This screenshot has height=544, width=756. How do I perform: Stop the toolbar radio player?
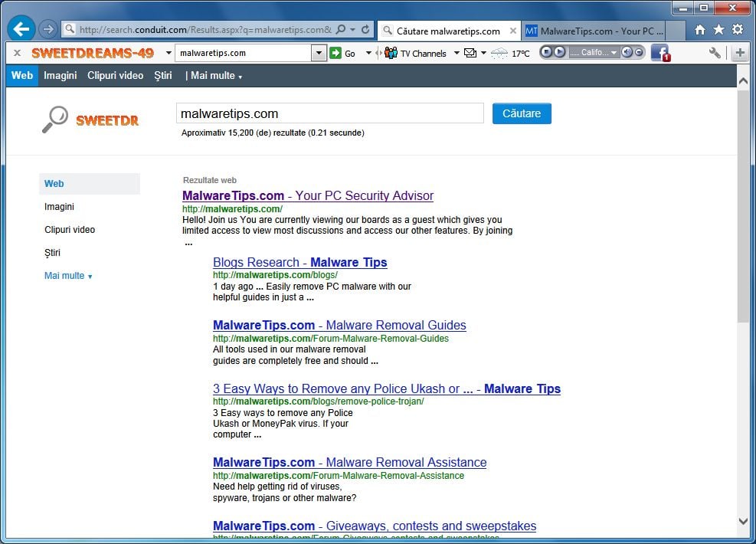click(546, 52)
